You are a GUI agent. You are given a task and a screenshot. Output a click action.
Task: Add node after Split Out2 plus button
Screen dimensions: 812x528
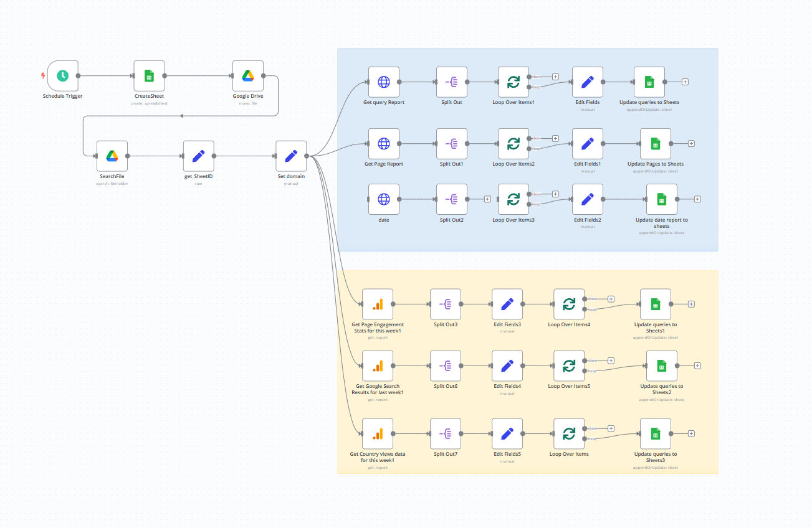click(487, 199)
